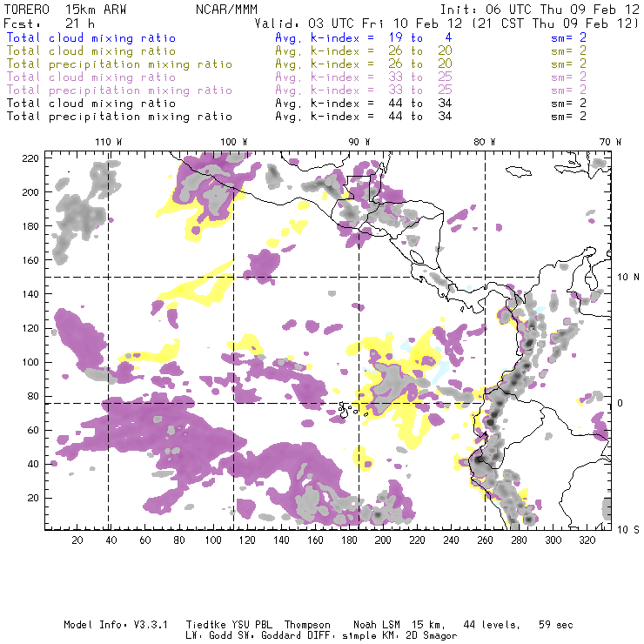The image size is (644, 644).
Task: Click the "220" vertical axis tick label
Action: [x=30, y=158]
